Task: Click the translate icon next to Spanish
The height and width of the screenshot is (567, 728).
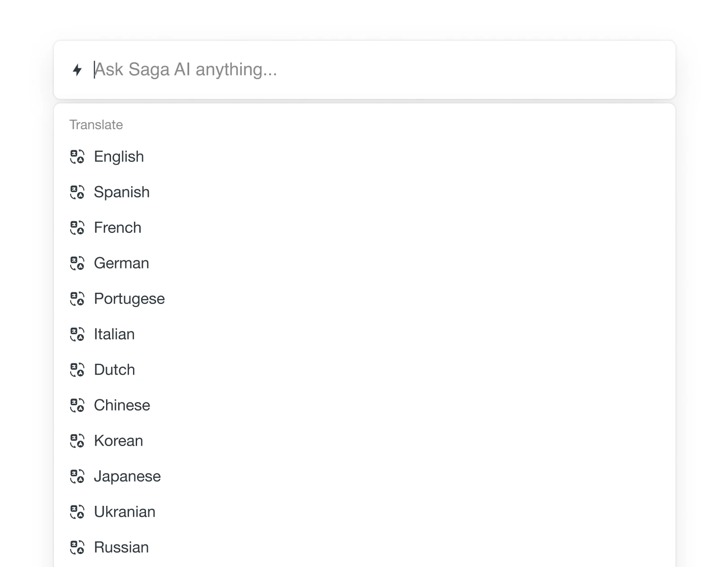Action: point(77,192)
